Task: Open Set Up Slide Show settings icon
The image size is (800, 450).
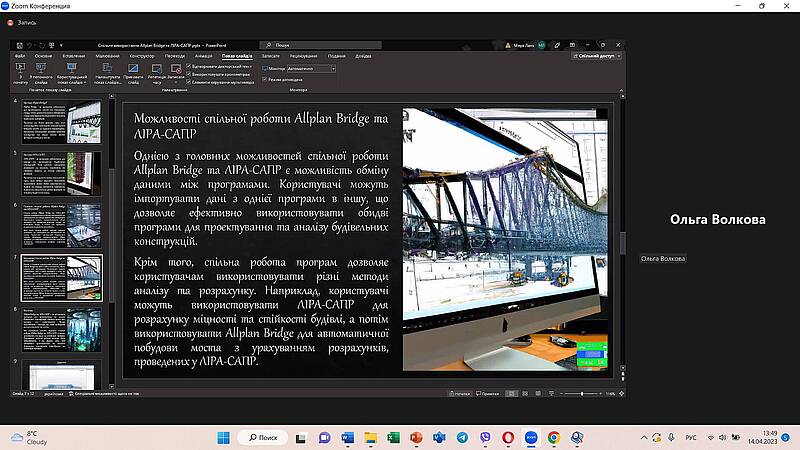Action: click(107, 67)
